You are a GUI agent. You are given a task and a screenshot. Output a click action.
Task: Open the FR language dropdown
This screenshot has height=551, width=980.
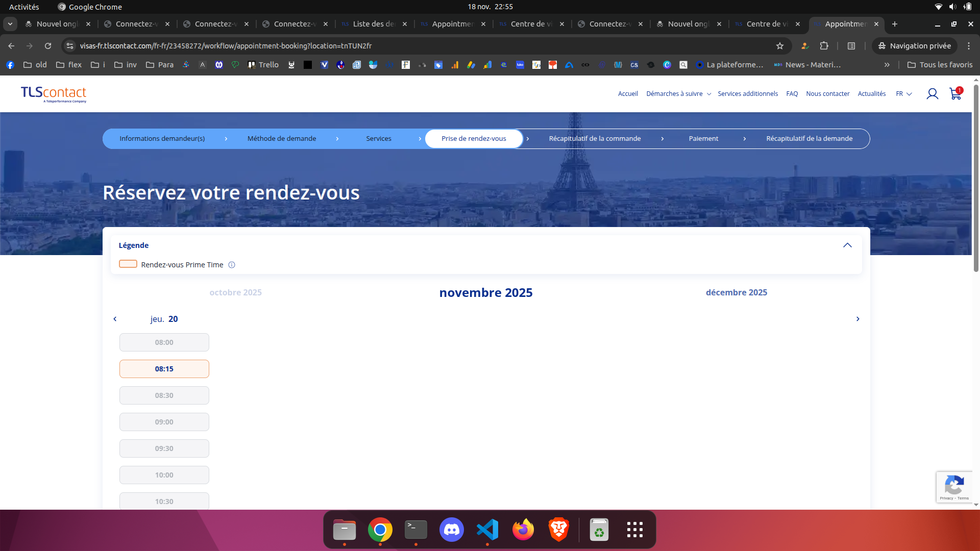pyautogui.click(x=904, y=94)
